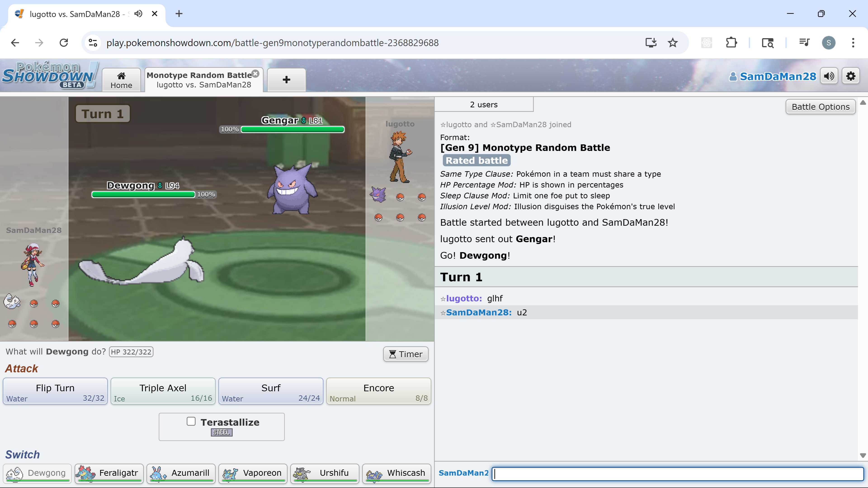View site information icon in address bar
868x488 pixels.
click(93, 43)
